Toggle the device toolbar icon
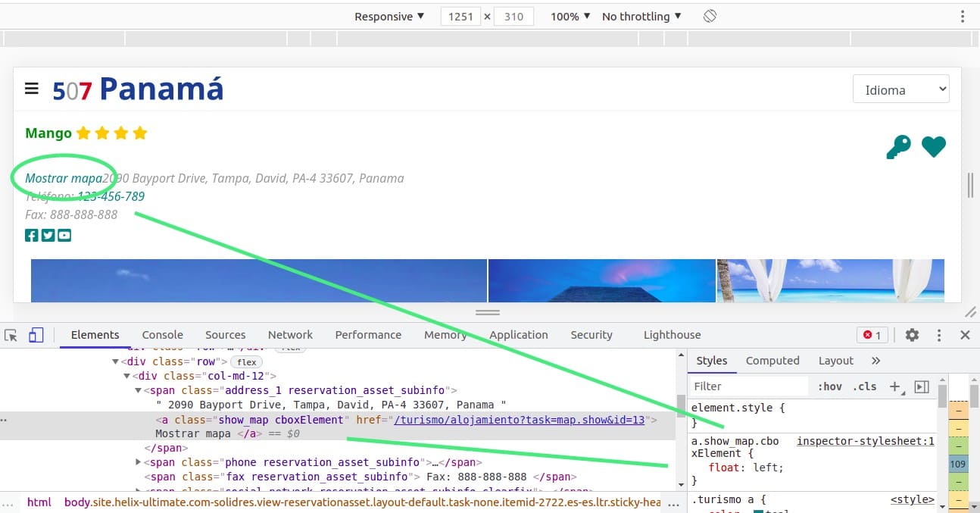Viewport: 980px width, 513px height. (x=36, y=335)
